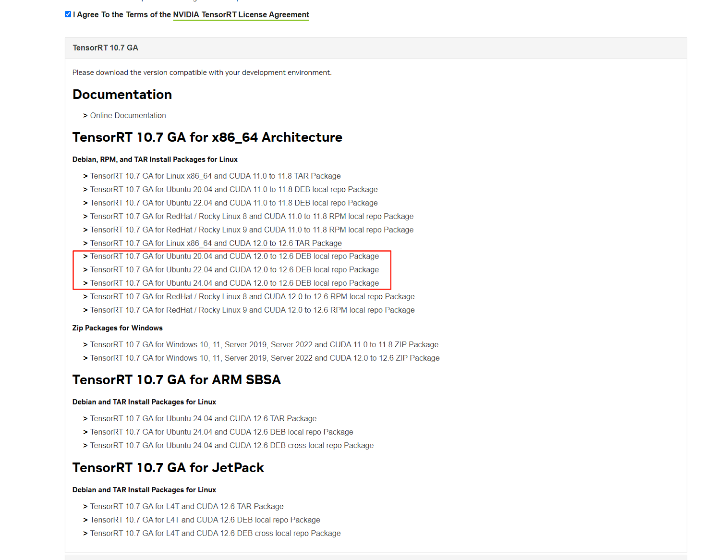The image size is (728, 560).
Task: Download Ubuntu 20.04 CUDA 12.0 to 12.6 DEB package
Action: 234,256
